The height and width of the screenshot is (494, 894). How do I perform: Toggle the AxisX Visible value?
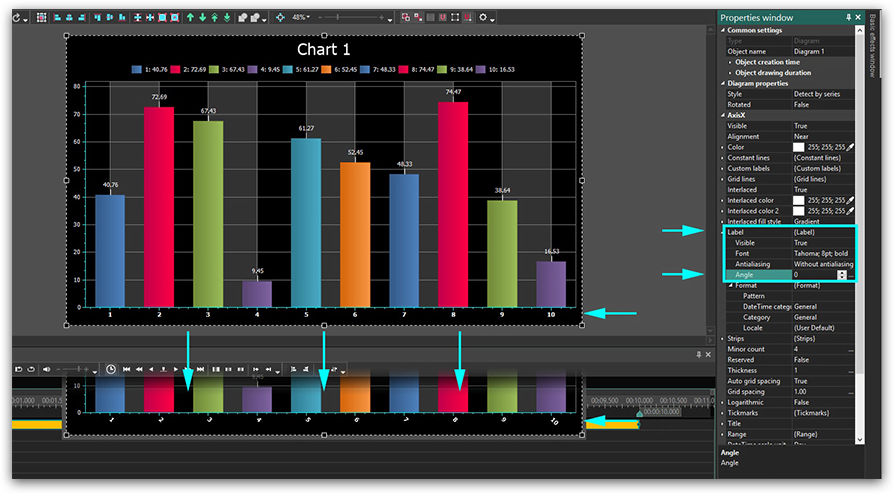tap(801, 126)
